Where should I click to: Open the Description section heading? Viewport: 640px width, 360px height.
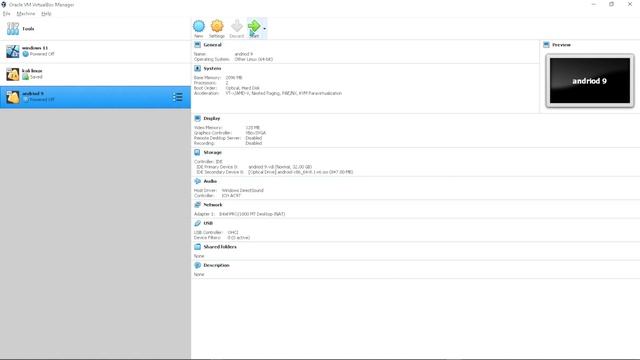point(216,265)
